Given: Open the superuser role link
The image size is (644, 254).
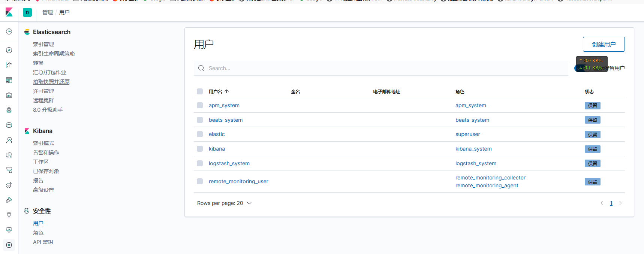Looking at the screenshot, I should [x=468, y=134].
